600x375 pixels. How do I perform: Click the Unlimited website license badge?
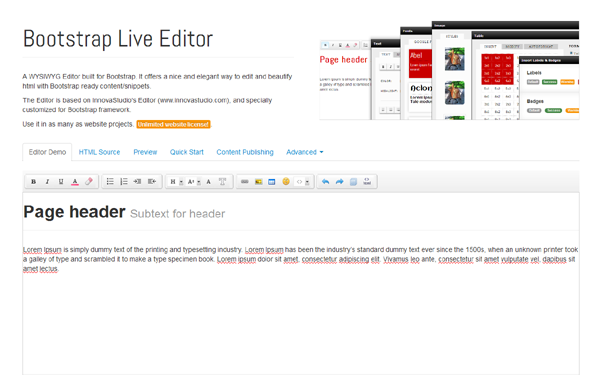coord(173,124)
